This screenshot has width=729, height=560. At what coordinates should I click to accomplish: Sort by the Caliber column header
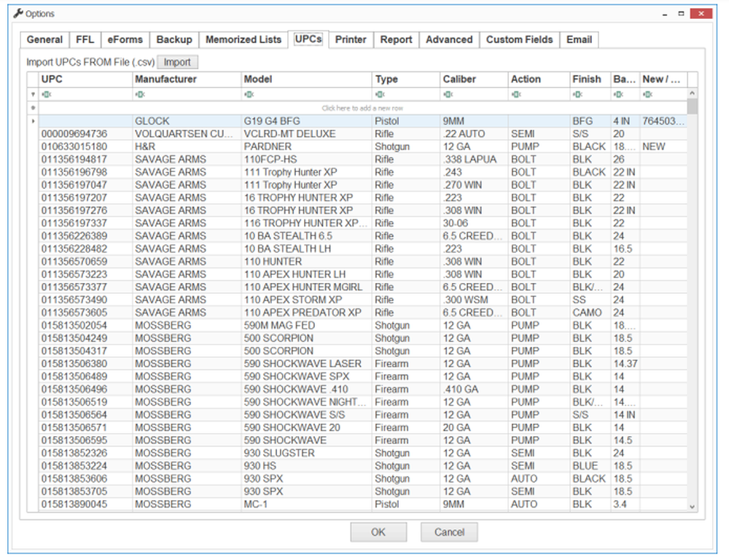(475, 79)
